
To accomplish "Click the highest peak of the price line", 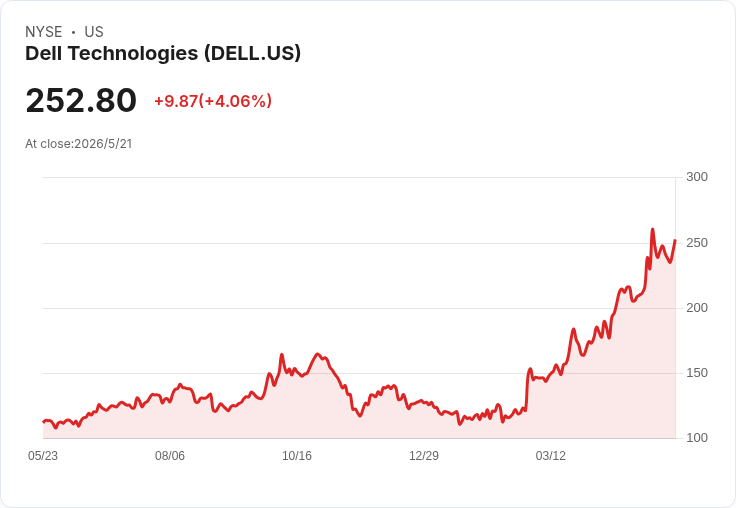I will 652,230.
